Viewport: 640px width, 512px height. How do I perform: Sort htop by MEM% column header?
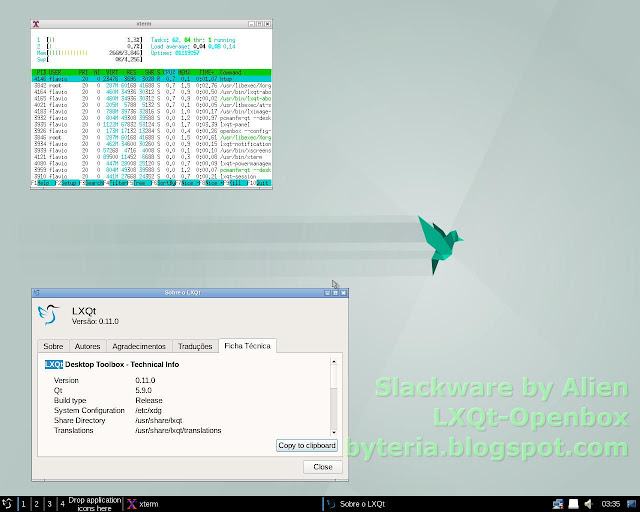pos(184,72)
